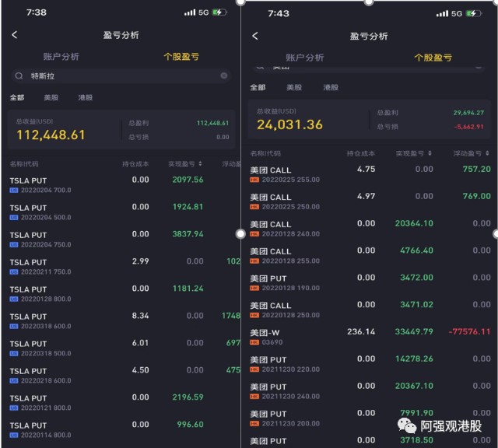Filter by 全部 in right screen

(x=258, y=87)
